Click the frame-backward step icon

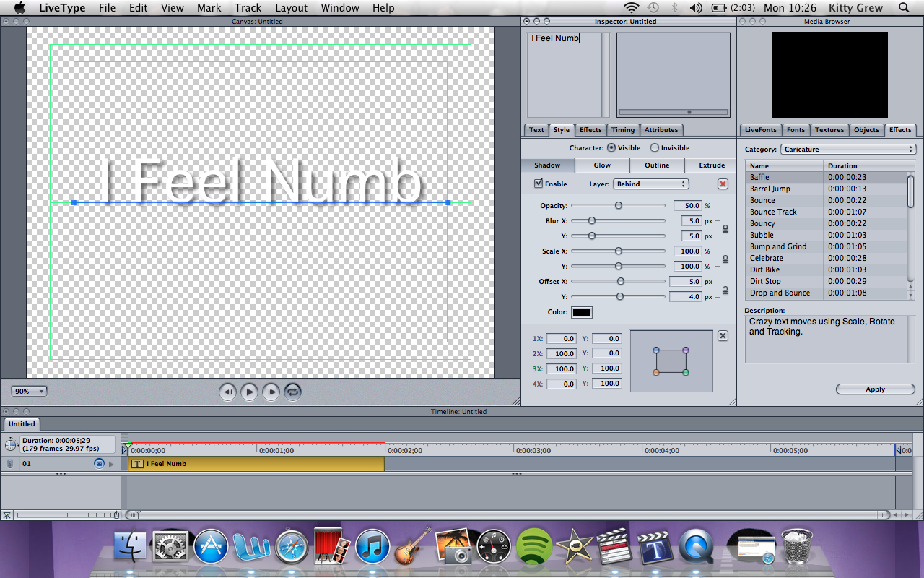click(x=227, y=392)
